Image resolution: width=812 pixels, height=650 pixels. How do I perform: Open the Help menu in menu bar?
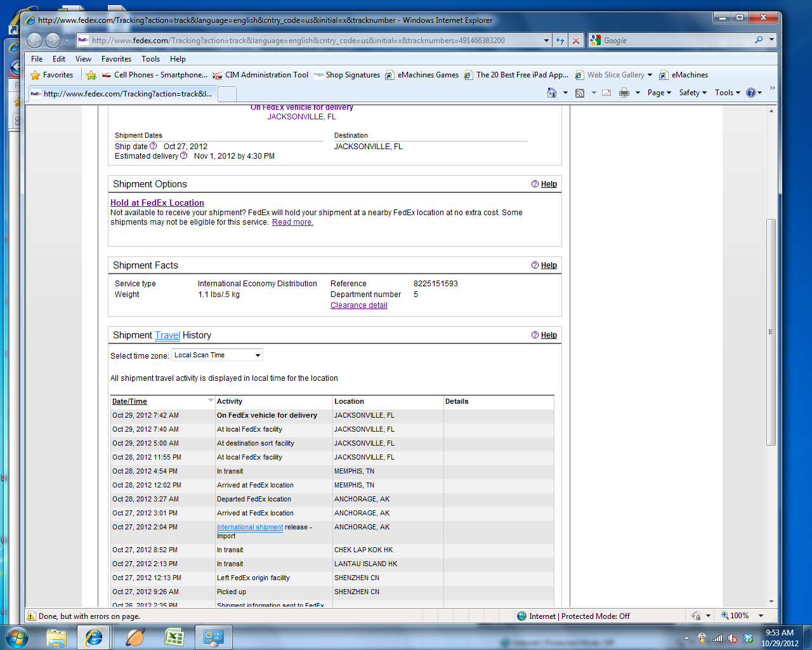[178, 58]
